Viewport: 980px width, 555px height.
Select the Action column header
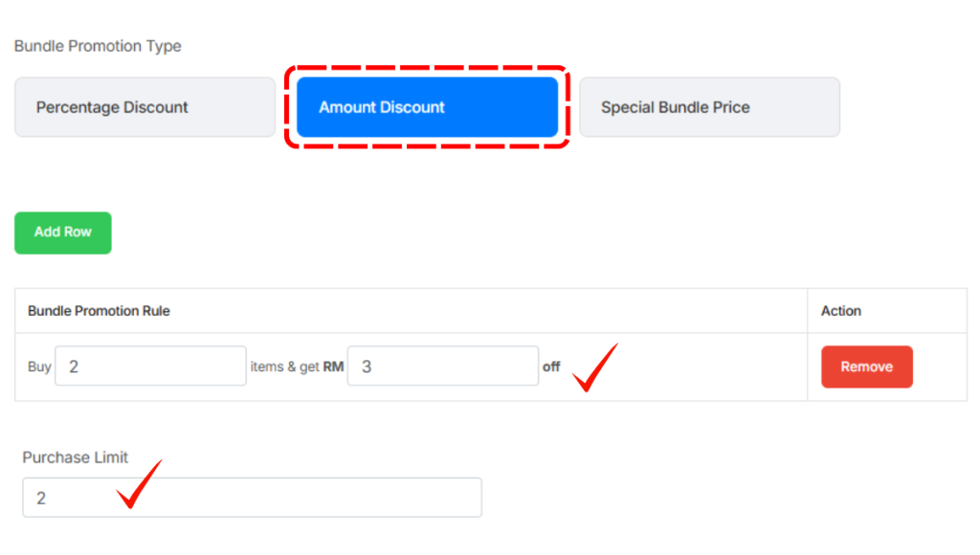[840, 311]
